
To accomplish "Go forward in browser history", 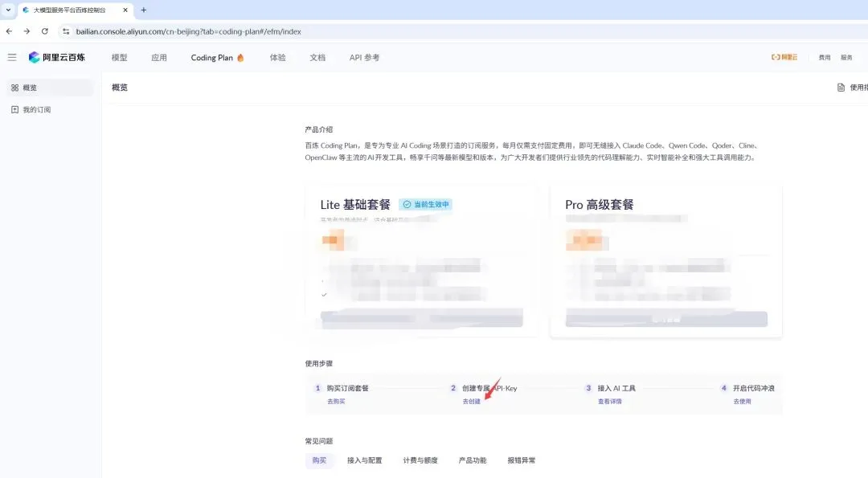I will coord(27,31).
